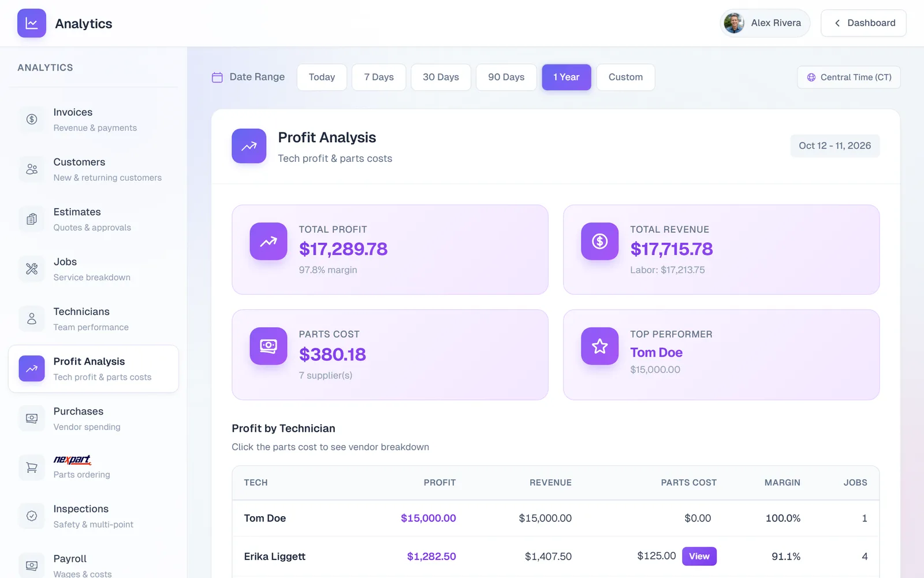The height and width of the screenshot is (578, 924).
Task: Click the Technicians person icon in sidebar
Action: (x=32, y=318)
